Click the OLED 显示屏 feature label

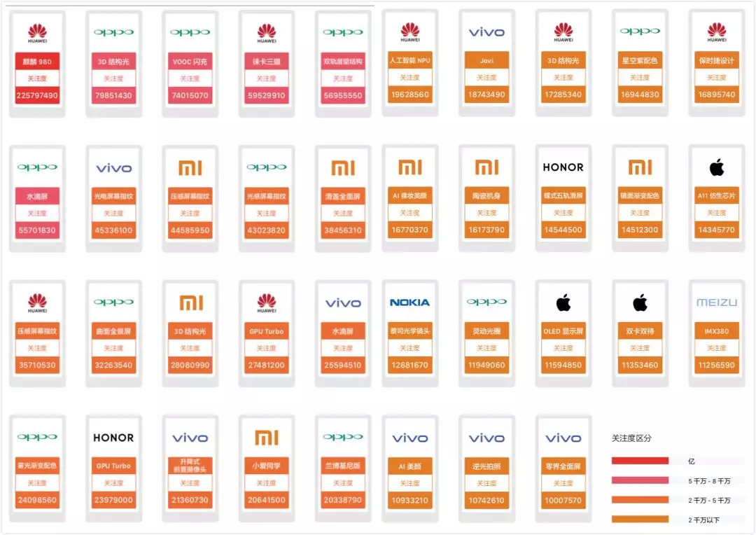point(563,331)
